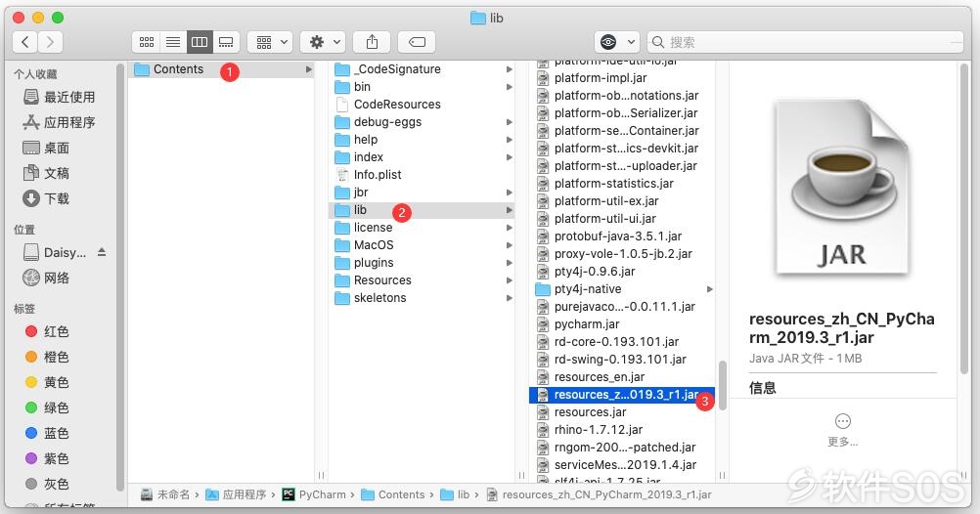Click Contents in the path bar
980x514 pixels.
(x=393, y=494)
